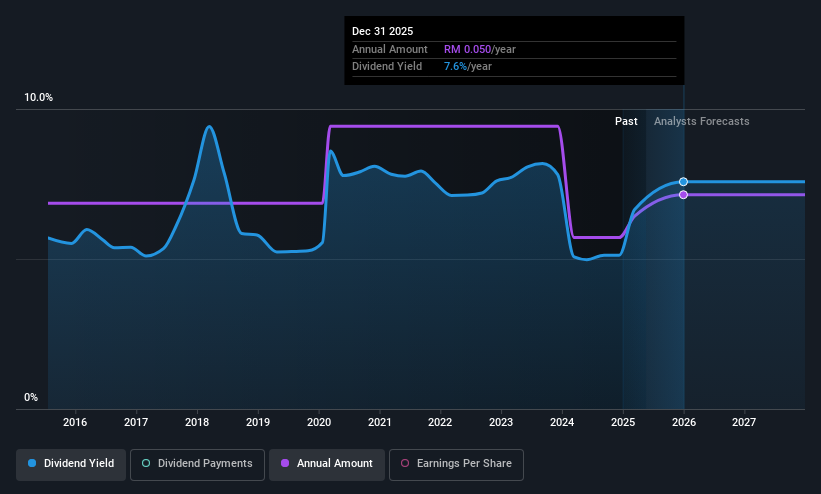This screenshot has height=494, width=821.
Task: Toggle the Dividend Yield legend button
Action: click(x=71, y=464)
